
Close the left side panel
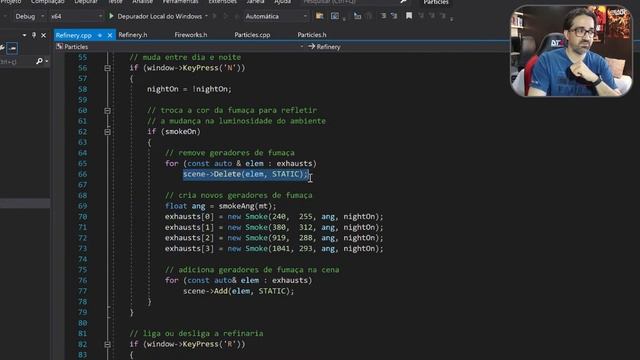(44, 36)
